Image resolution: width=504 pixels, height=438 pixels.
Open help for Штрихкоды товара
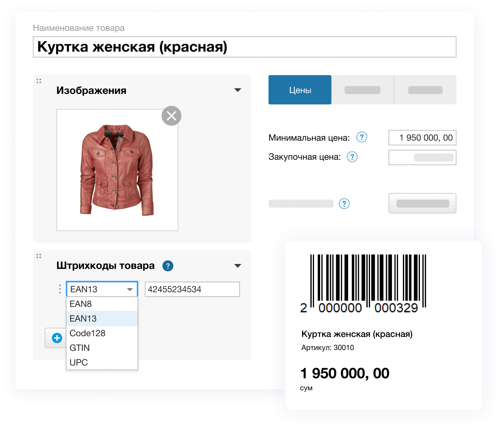point(168,265)
